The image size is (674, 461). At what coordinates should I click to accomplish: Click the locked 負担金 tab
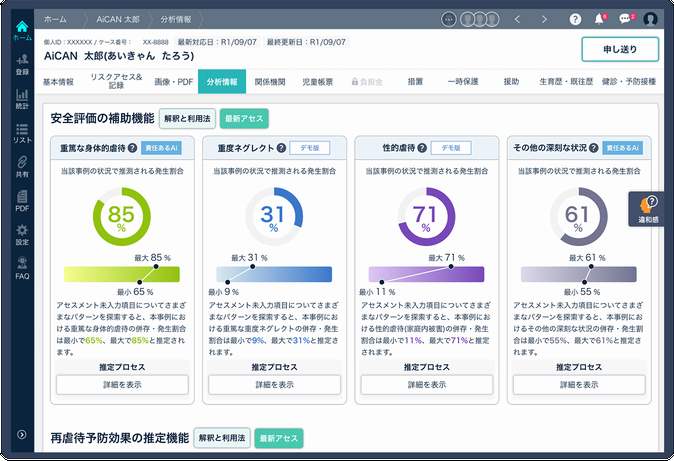point(367,82)
